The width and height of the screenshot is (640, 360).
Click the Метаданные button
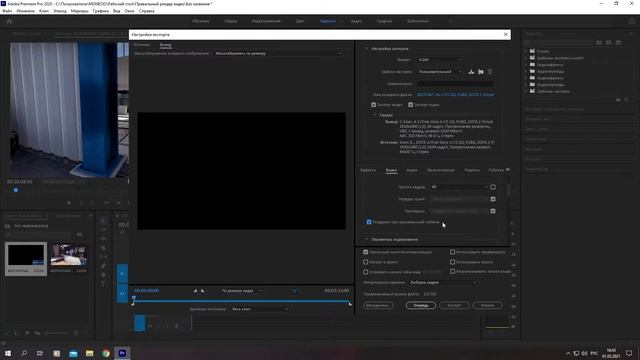click(378, 305)
